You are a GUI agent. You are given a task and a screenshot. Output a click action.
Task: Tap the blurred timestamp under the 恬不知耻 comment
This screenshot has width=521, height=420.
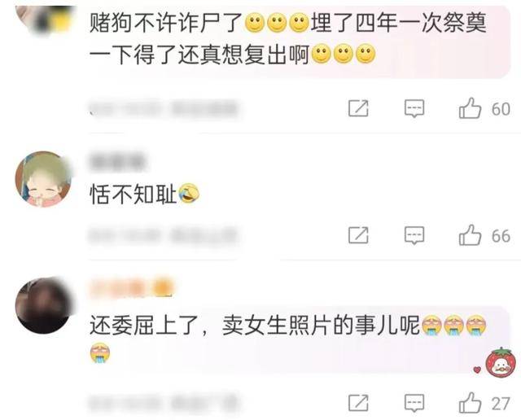tap(162, 235)
